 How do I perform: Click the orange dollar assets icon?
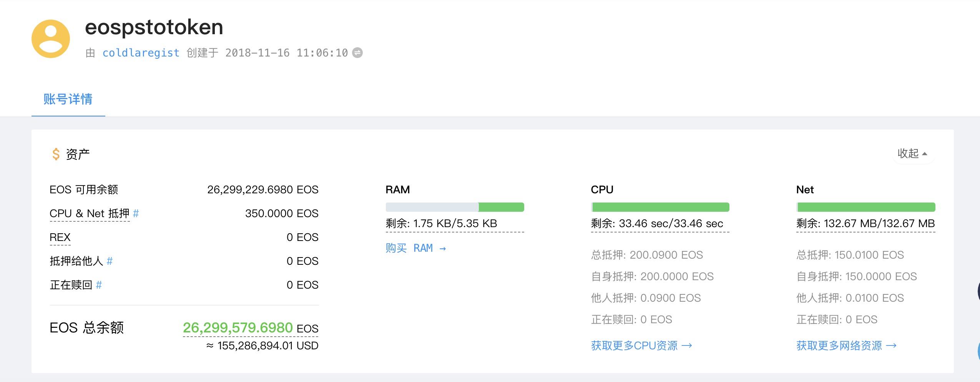pos(56,154)
